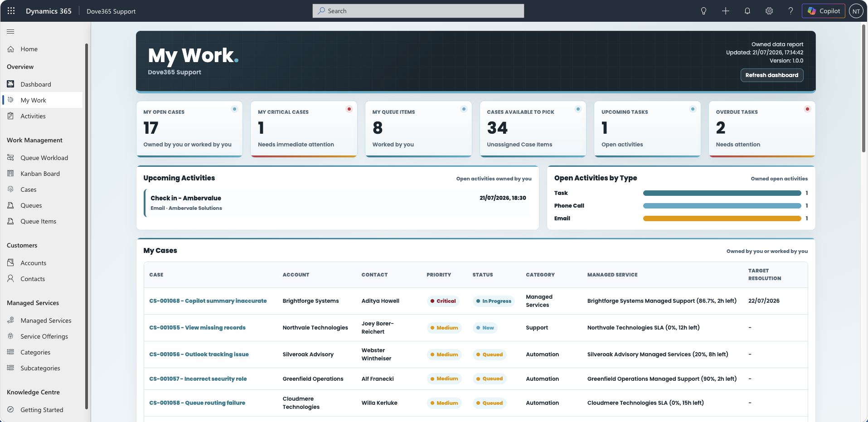Click the search magnifier icon
Image resolution: width=868 pixels, height=422 pixels.
tap(321, 11)
